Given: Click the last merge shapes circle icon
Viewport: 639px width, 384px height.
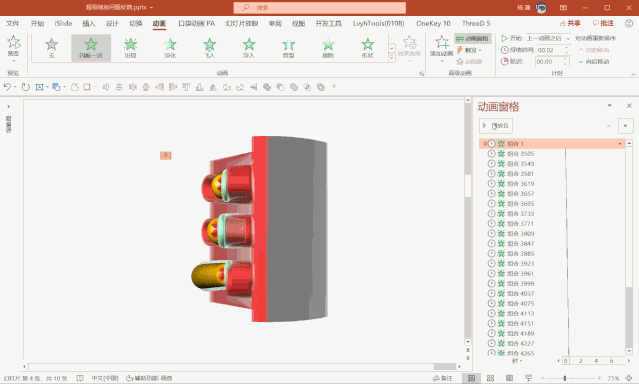Looking at the screenshot, I should tap(321, 87).
